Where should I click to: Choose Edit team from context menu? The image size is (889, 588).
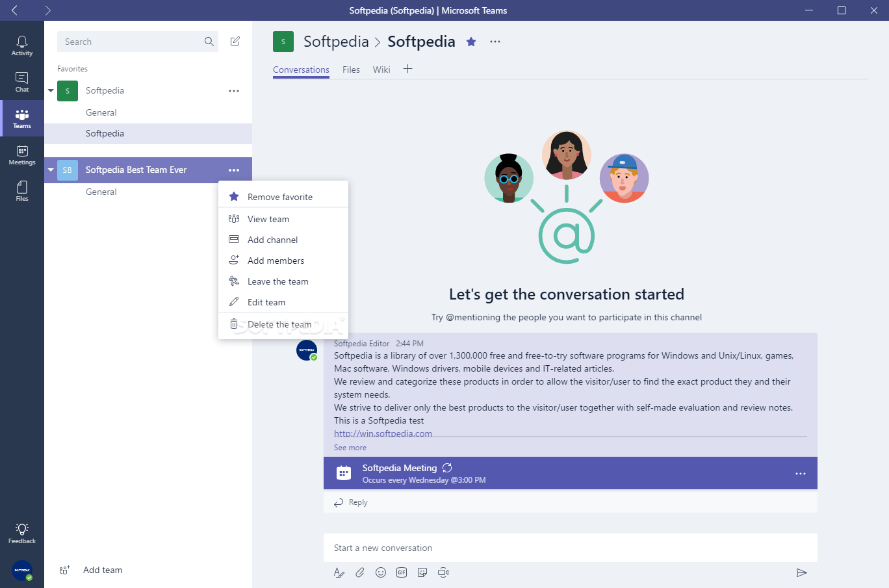pos(283,302)
